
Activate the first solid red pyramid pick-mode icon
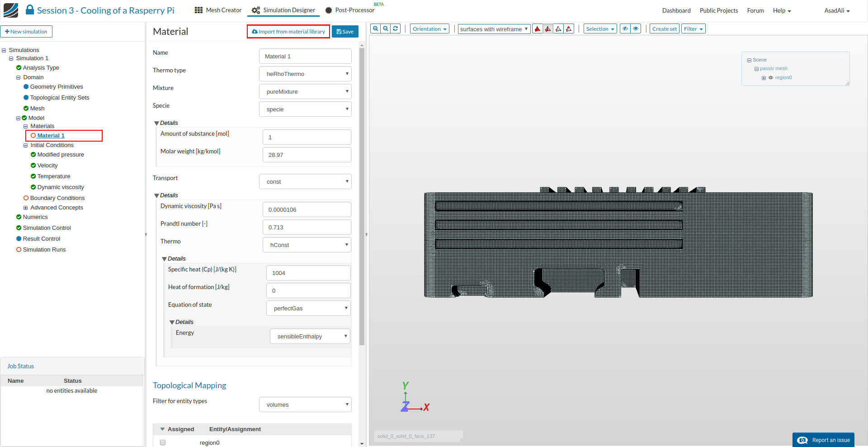(x=538, y=29)
